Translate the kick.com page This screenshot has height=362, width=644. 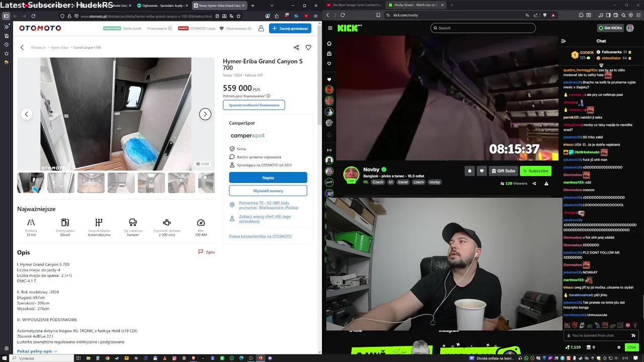coord(527,15)
